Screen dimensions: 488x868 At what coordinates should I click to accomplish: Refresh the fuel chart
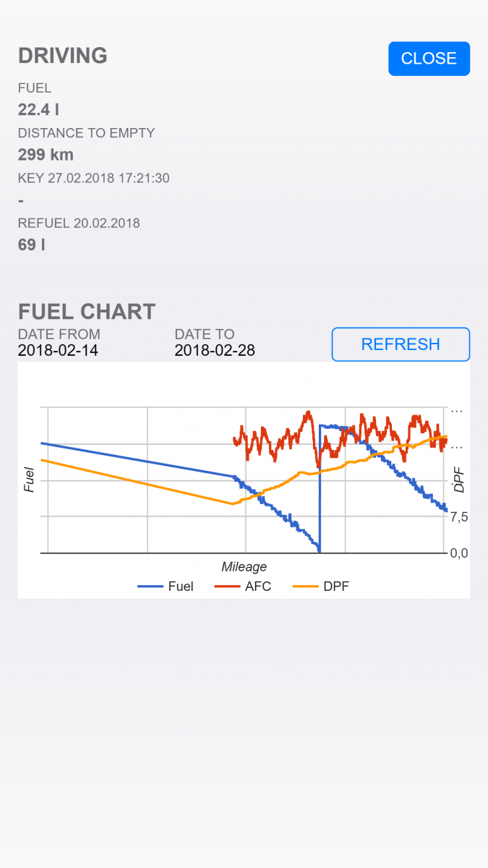401,344
